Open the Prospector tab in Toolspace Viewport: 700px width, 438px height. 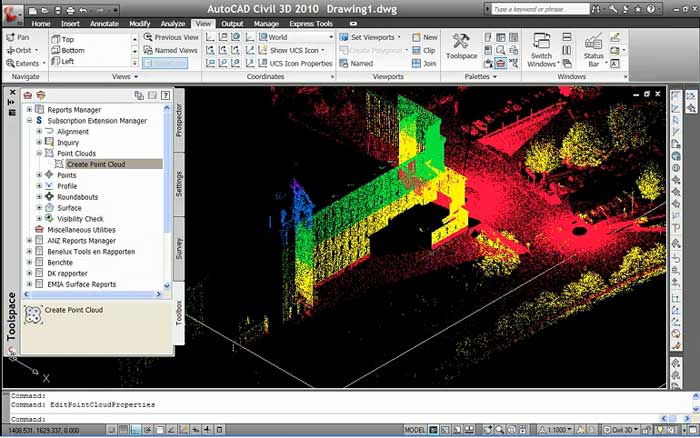coord(179,120)
